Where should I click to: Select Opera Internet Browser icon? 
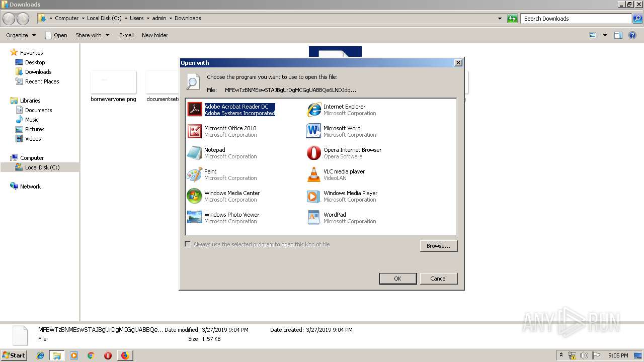pos(314,152)
